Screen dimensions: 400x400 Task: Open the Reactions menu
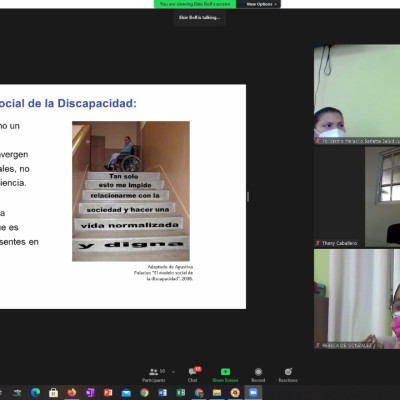tap(288, 375)
